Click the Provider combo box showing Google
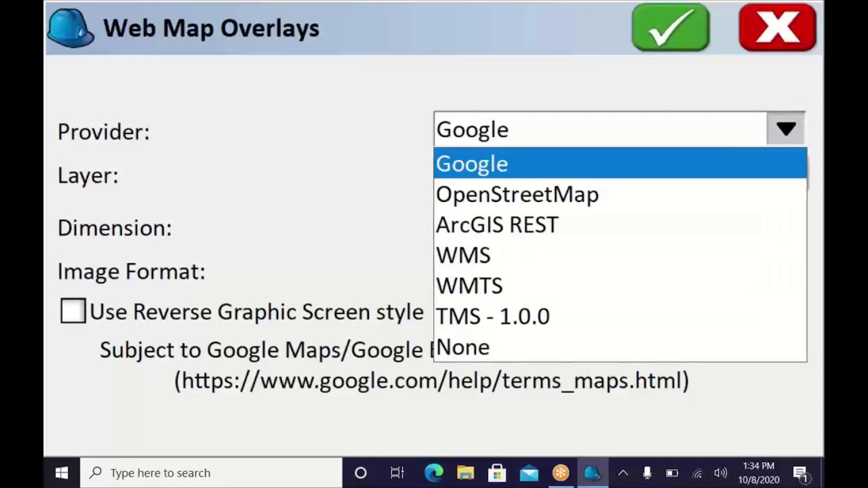Image resolution: width=868 pixels, height=488 pixels. (x=619, y=129)
